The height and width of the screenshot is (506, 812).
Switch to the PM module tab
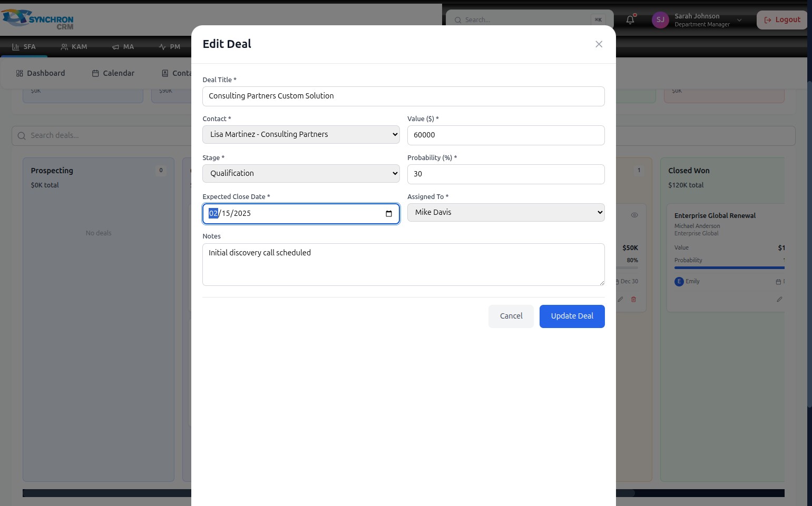169,47
